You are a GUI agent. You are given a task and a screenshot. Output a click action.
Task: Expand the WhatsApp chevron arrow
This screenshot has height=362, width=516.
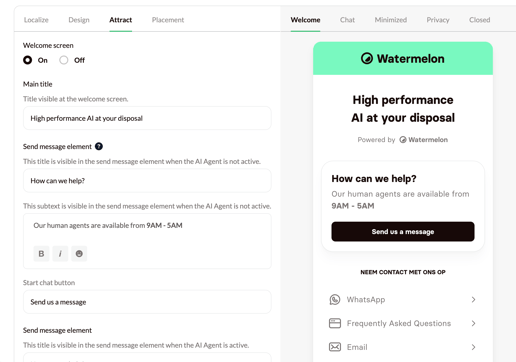(x=473, y=300)
